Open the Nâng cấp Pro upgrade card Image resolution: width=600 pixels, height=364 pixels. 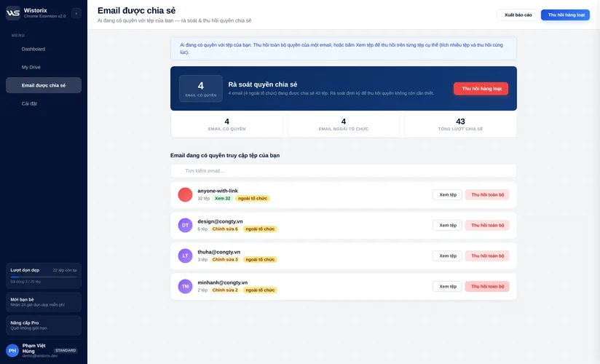pyautogui.click(x=44, y=325)
